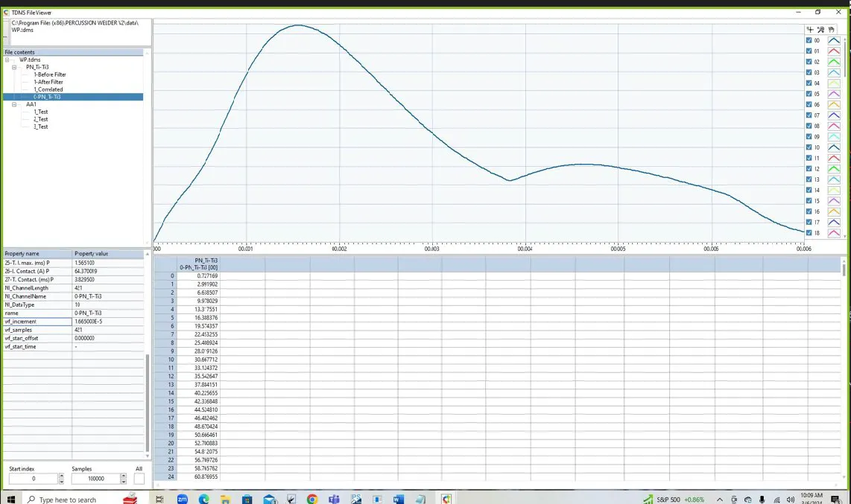
Task: Uncheck curve 13 visibility checkbox
Action: click(809, 179)
